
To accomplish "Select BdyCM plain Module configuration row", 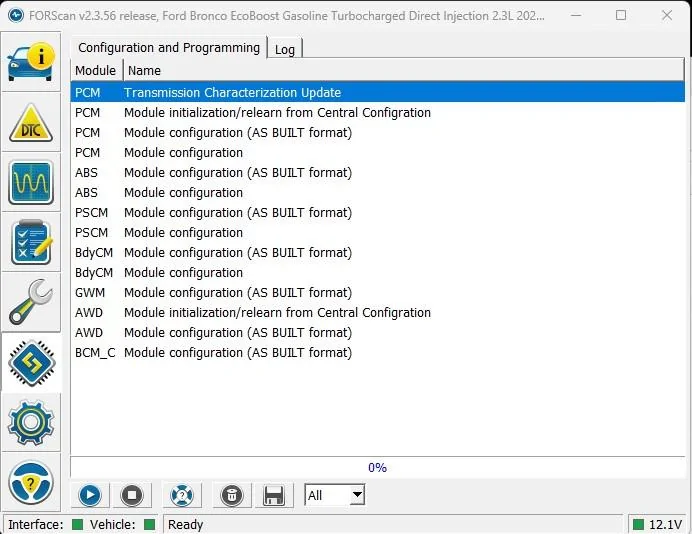I will [378, 272].
